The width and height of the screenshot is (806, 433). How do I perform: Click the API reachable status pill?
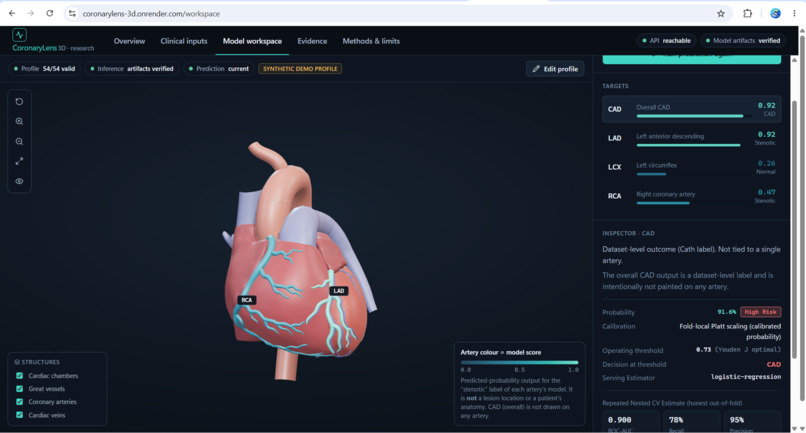coord(666,41)
